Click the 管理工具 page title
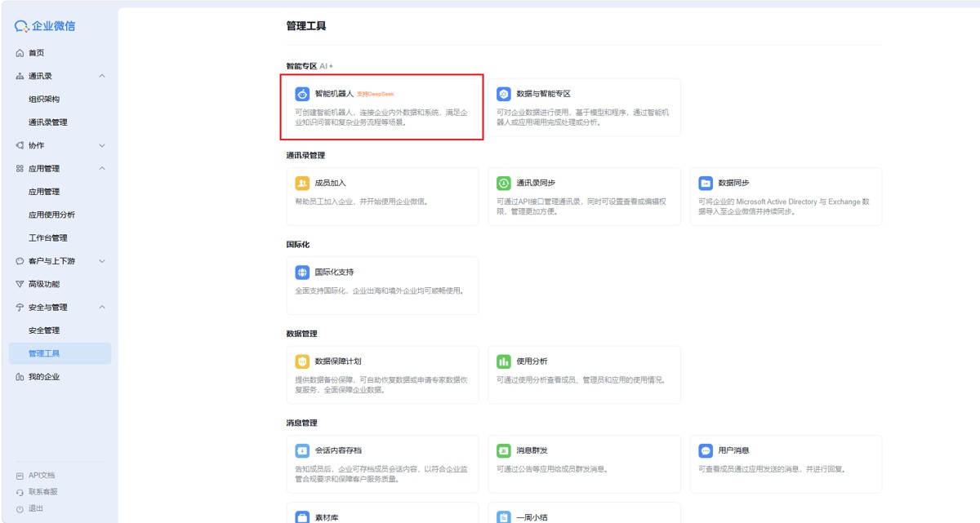 pos(306,26)
